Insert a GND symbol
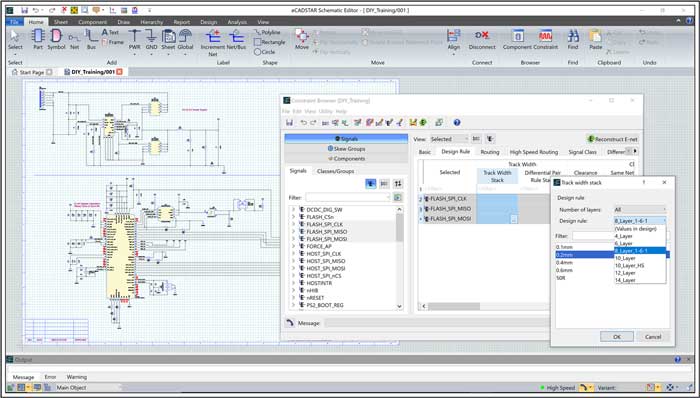The image size is (700, 398). coord(151,39)
